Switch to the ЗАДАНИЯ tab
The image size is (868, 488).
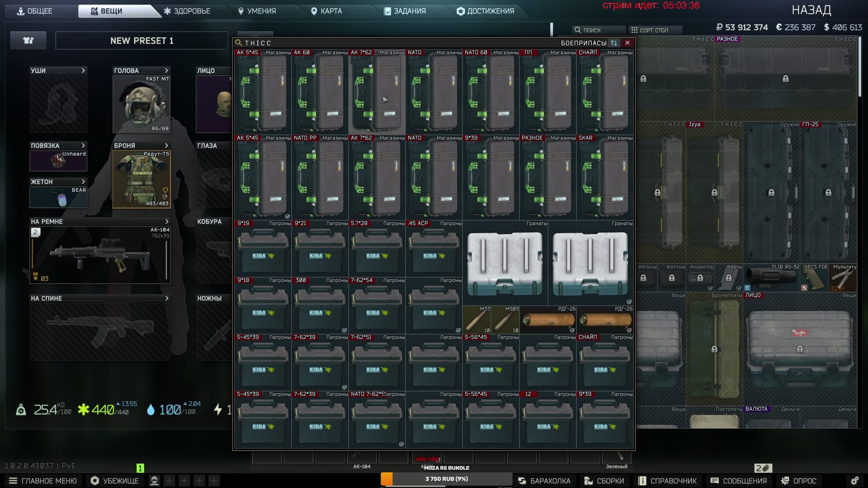(405, 11)
